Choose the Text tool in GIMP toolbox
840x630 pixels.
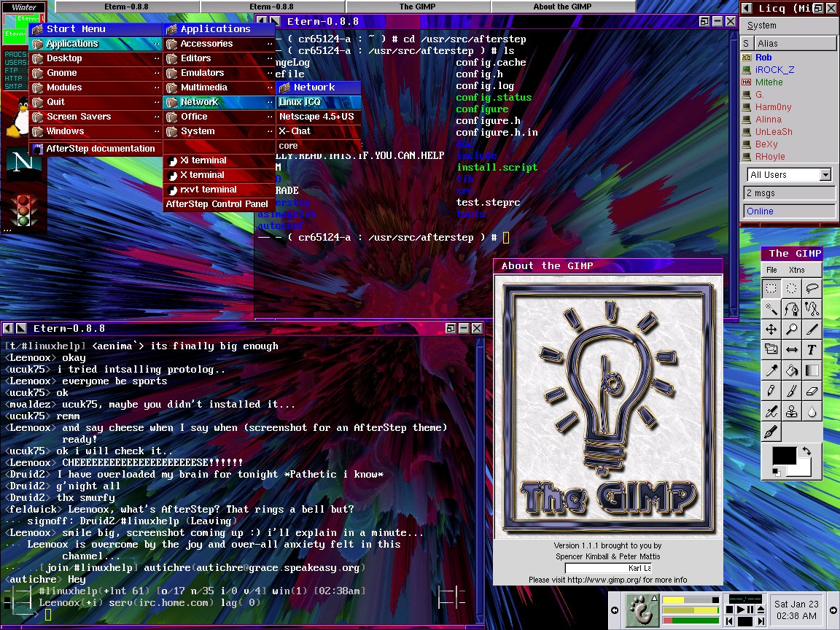812,351
